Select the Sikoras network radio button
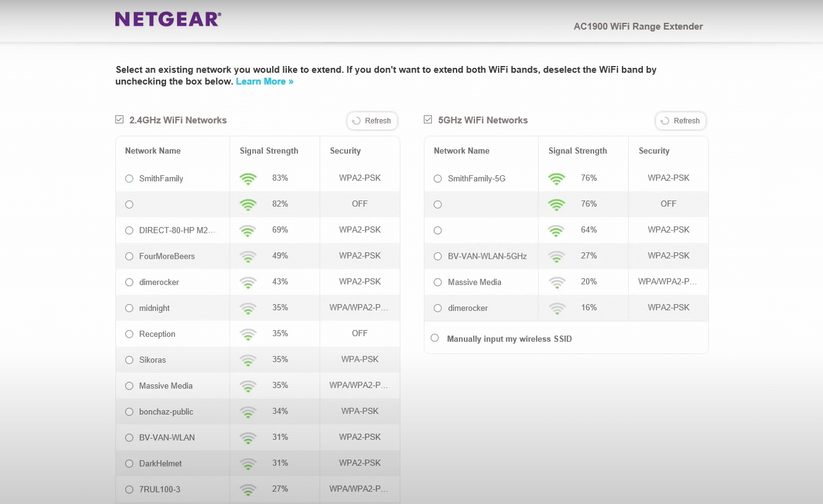823x504 pixels. pos(129,360)
